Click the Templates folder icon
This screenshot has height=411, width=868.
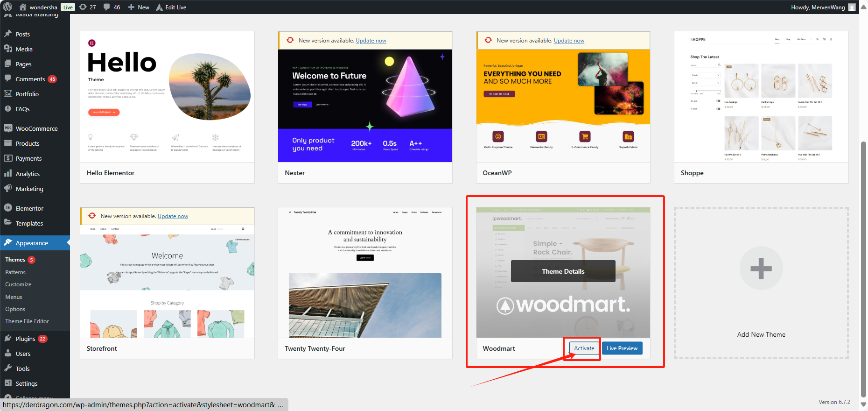pyautogui.click(x=8, y=223)
